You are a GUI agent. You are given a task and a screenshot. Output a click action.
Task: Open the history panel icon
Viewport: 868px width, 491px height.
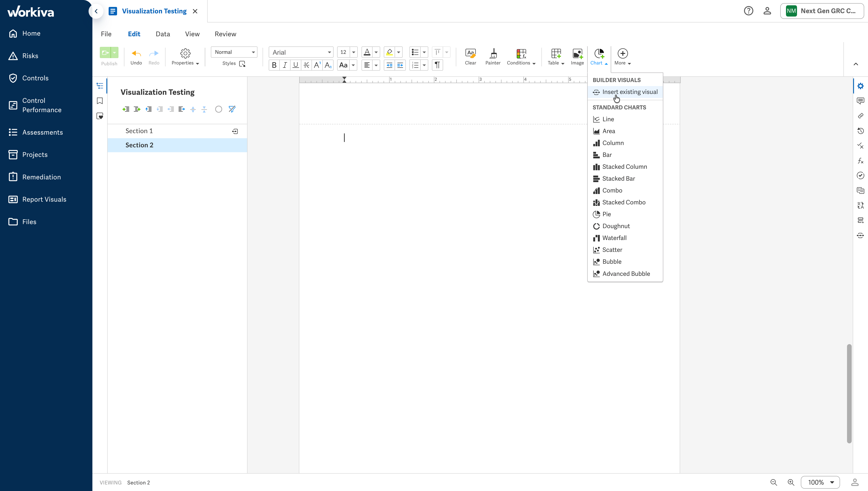pyautogui.click(x=860, y=131)
